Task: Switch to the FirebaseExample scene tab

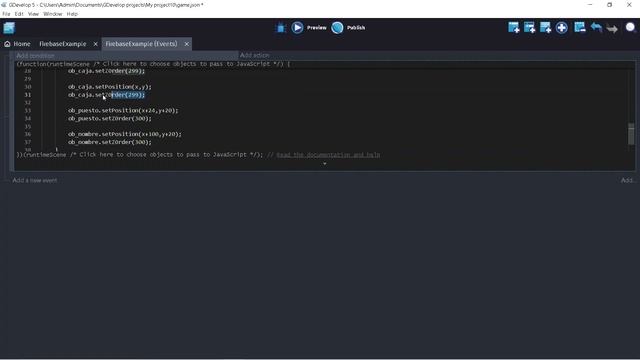Action: [x=63, y=44]
